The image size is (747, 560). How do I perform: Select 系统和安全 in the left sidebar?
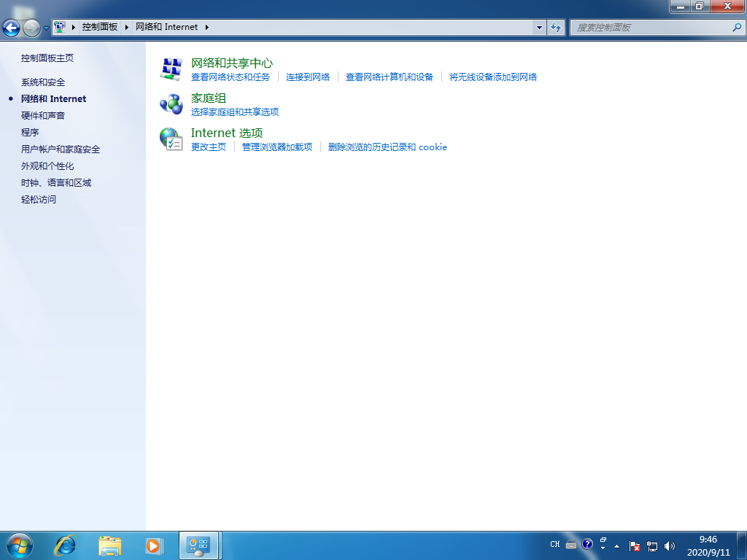[x=43, y=82]
